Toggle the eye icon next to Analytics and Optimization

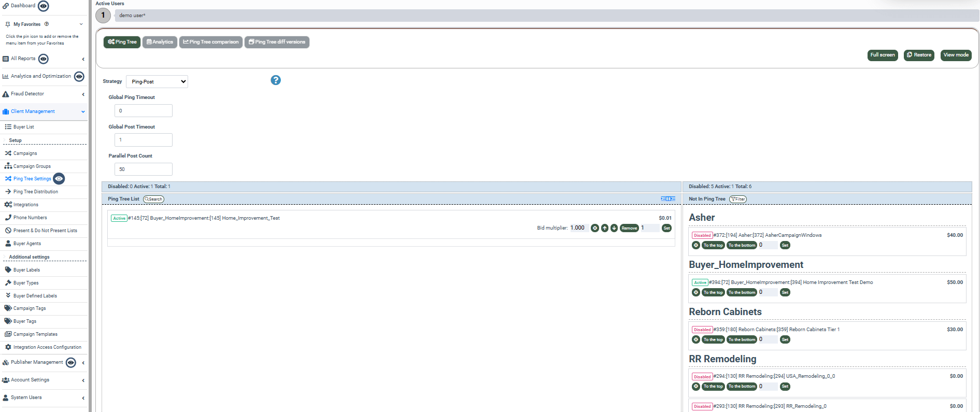[x=79, y=77]
